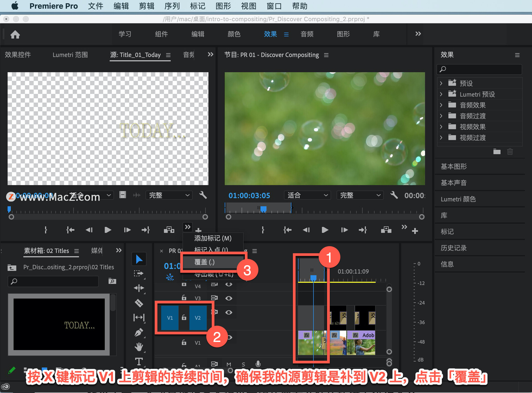Switch to Lumetri 范围 panel tab
The image size is (532, 393).
point(70,55)
